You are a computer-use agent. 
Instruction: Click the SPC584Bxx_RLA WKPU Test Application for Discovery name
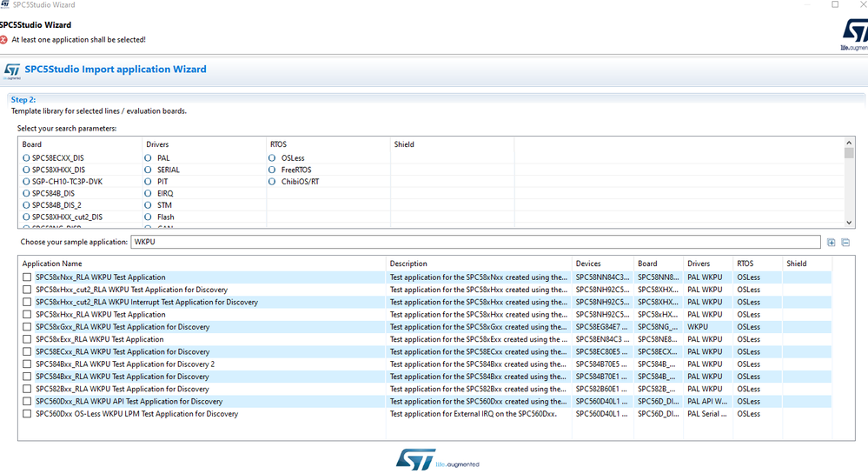[x=123, y=377]
